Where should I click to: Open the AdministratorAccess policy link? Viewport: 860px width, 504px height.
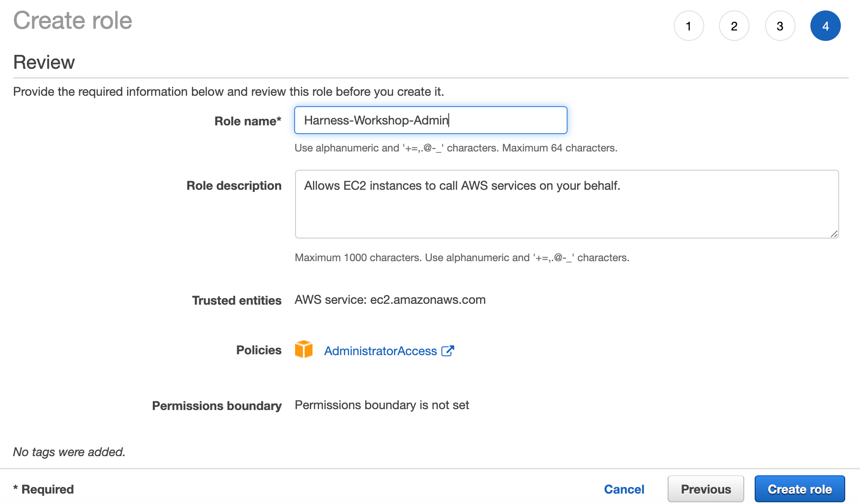tap(380, 351)
